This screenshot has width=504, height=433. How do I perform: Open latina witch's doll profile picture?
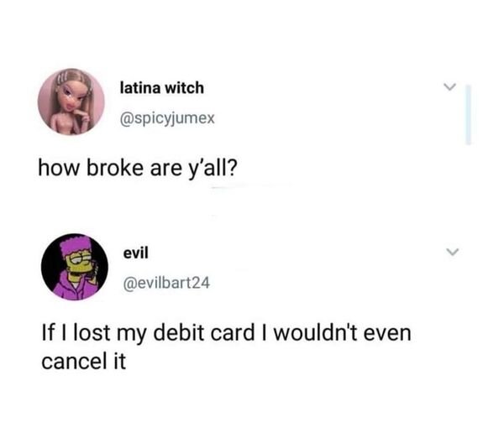[71, 102]
